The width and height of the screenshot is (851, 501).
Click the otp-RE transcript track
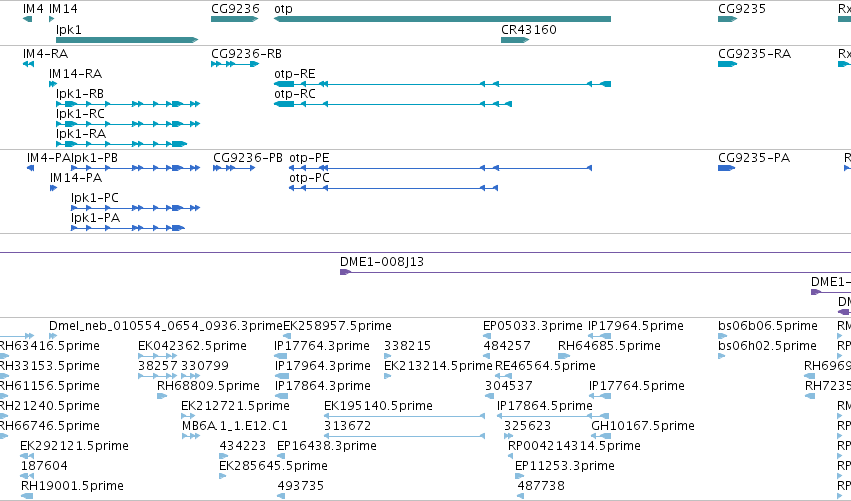(442, 84)
